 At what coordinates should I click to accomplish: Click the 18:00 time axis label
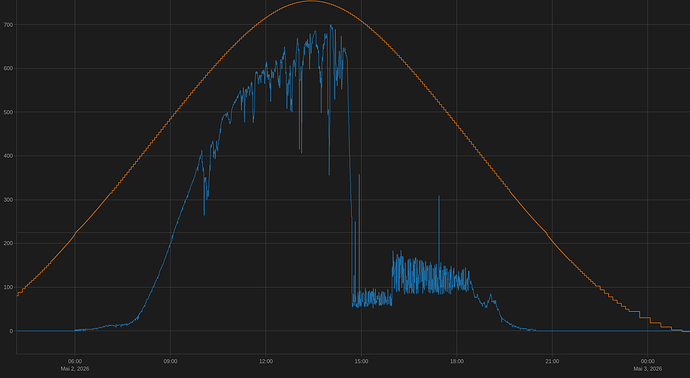[x=457, y=361]
